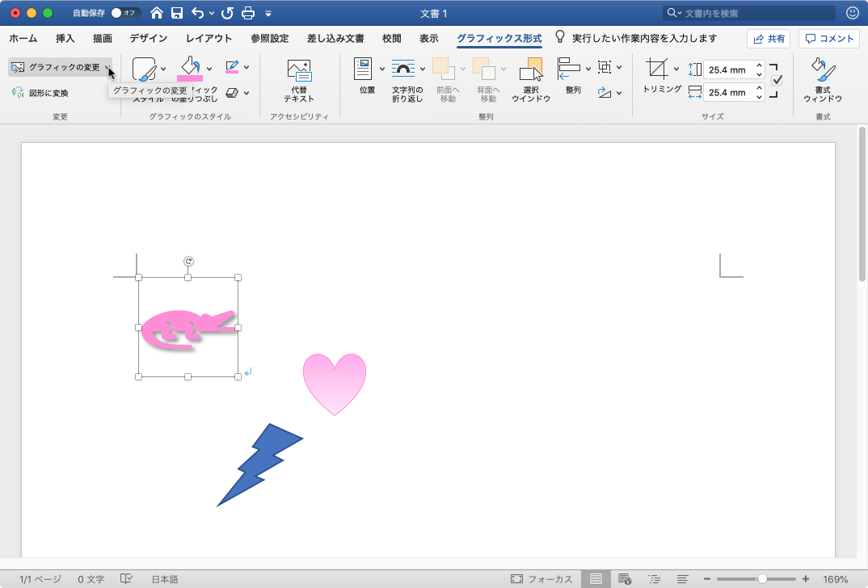This screenshot has width=868, height=588.
Task: Open the Draw (描画) tab
Action: point(103,38)
